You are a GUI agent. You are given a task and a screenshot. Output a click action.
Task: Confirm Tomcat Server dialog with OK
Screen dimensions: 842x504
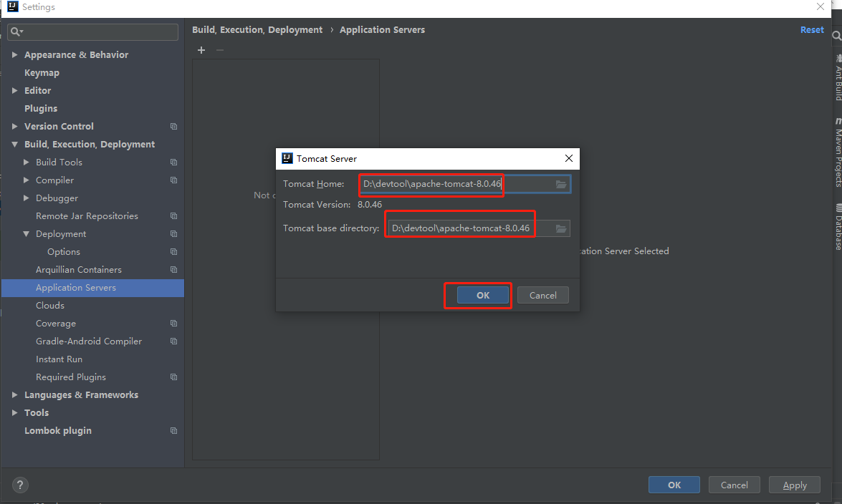(x=483, y=295)
